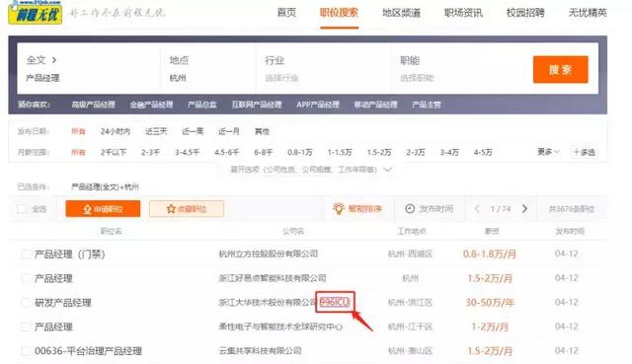Filter salary to 1-1.5万
The image size is (632, 364).
[x=340, y=152]
